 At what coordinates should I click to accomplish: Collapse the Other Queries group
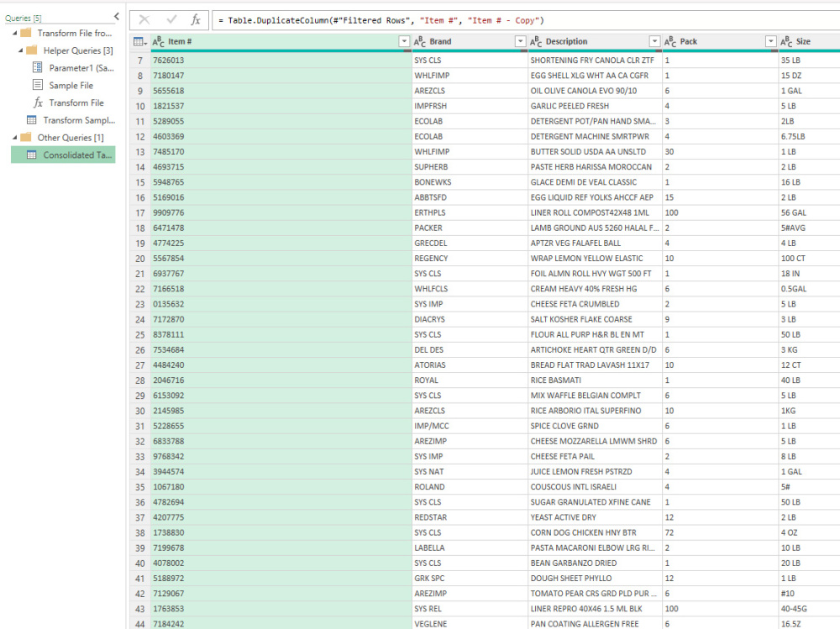click(x=14, y=137)
